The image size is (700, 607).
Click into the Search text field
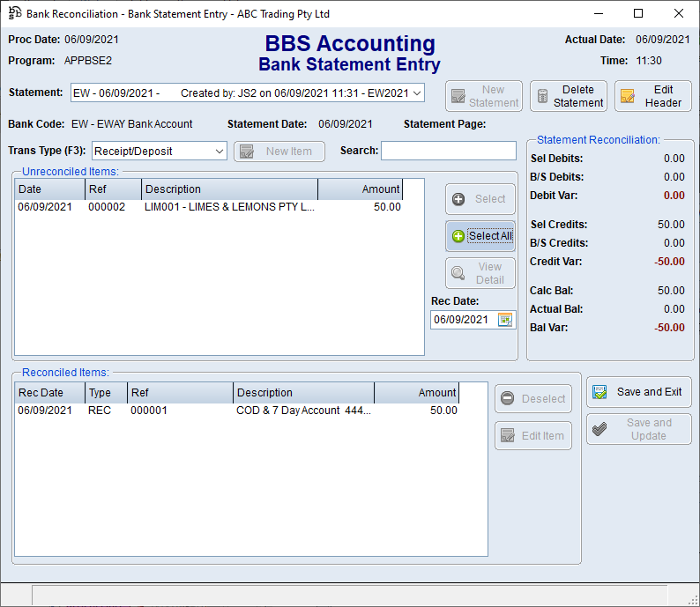point(448,151)
